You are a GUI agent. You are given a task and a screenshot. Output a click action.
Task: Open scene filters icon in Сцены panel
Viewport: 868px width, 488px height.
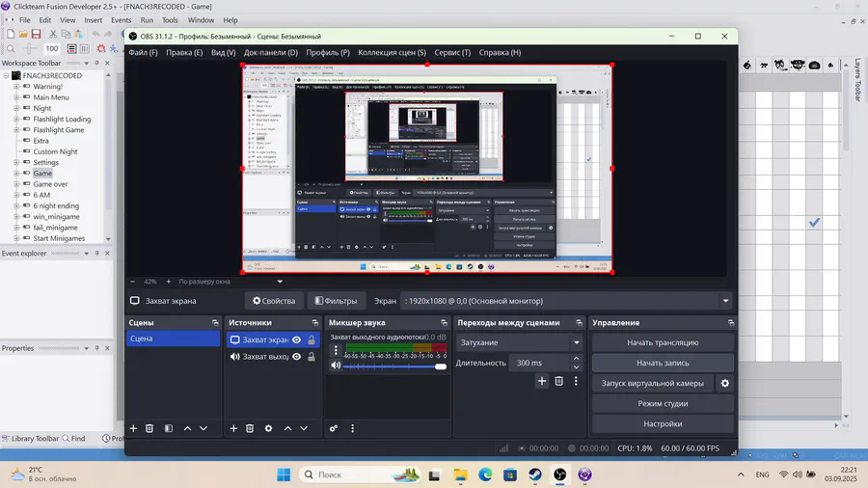click(169, 428)
